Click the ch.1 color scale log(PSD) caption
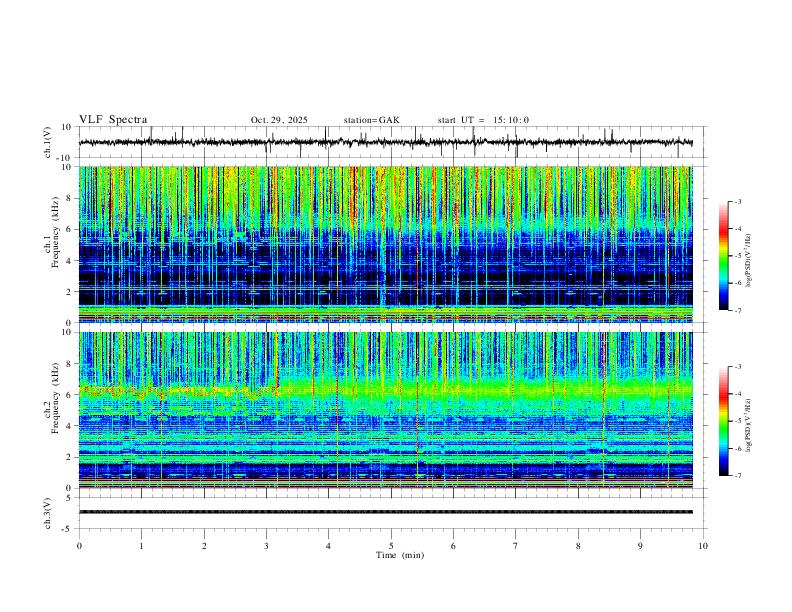 tap(748, 260)
